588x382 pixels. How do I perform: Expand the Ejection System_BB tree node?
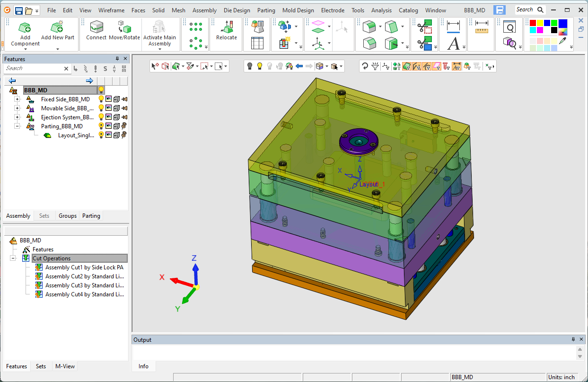tap(17, 117)
